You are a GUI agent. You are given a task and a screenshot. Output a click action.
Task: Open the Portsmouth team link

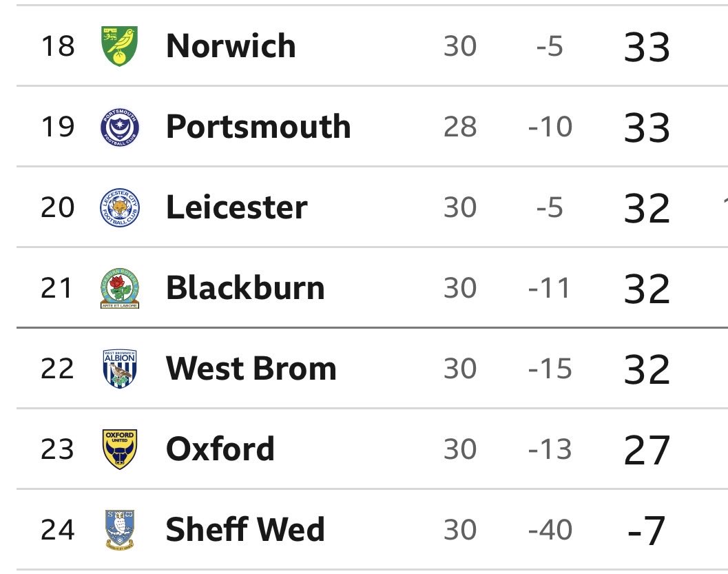258,127
